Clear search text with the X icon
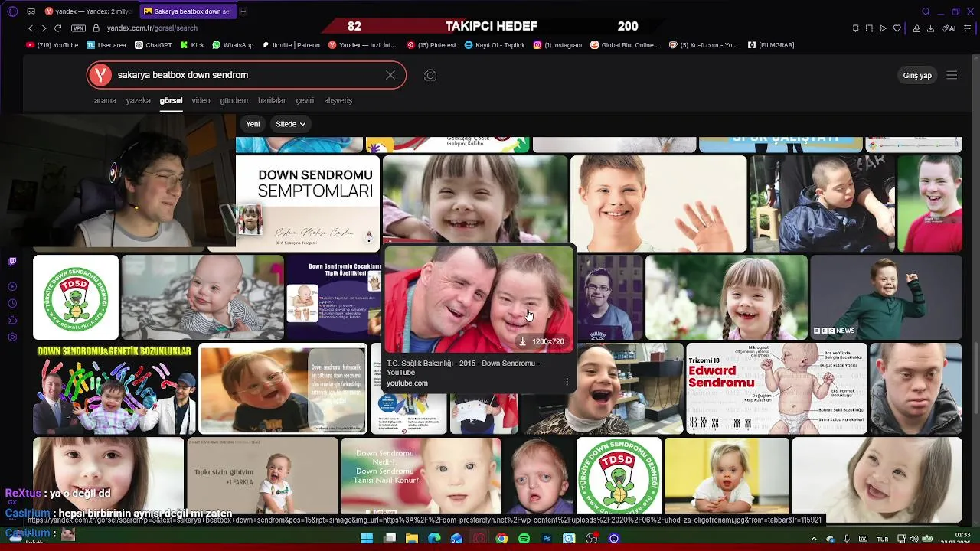The image size is (980, 551). tap(390, 75)
